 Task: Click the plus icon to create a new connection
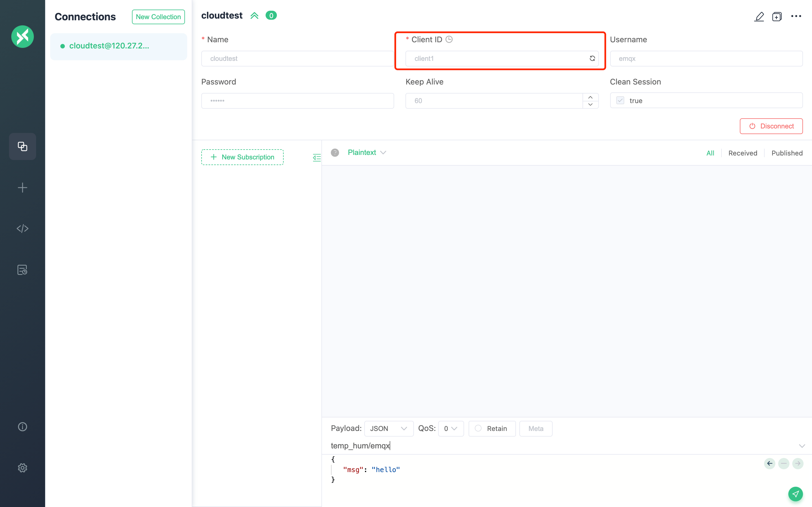(x=23, y=187)
